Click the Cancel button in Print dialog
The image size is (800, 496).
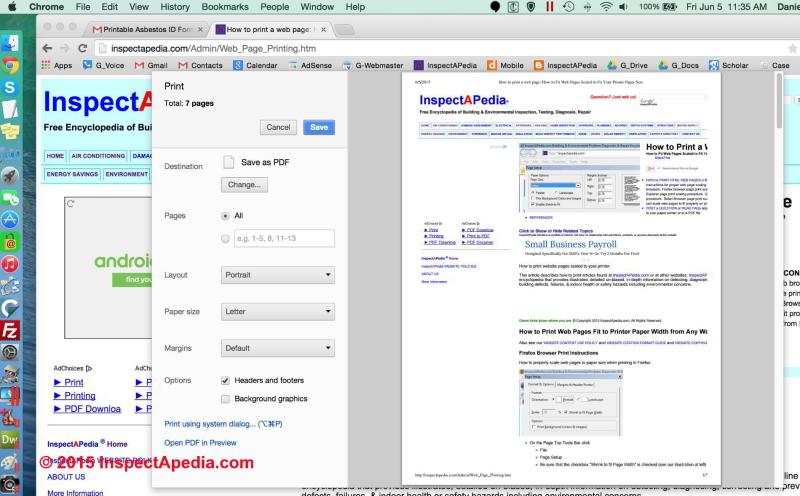click(x=278, y=127)
